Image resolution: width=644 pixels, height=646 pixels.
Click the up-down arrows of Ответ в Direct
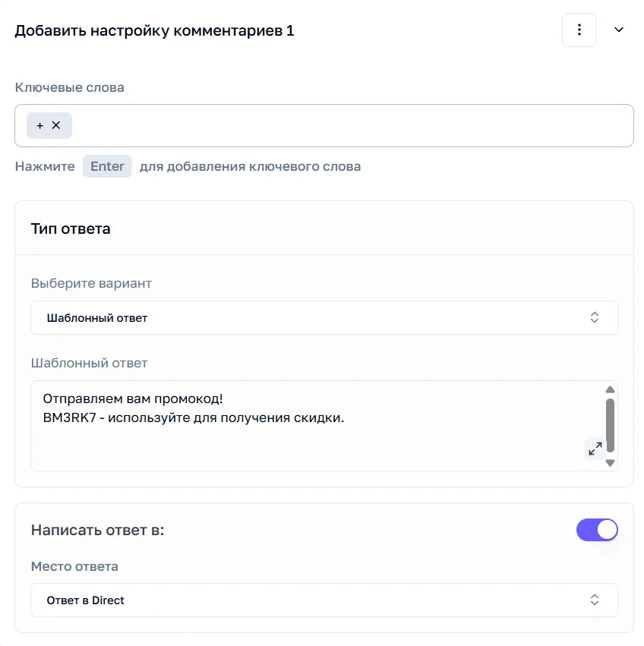(x=594, y=600)
